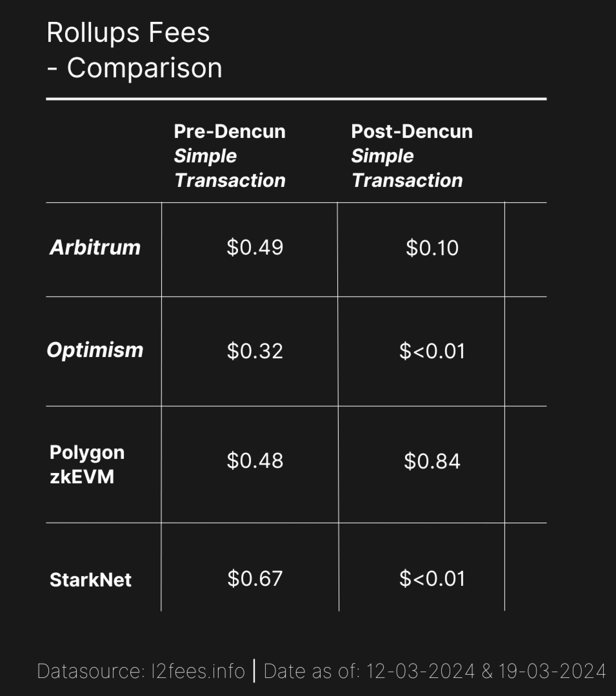Viewport: 616px width, 696px height.
Task: Click the date 19-03-2024 in footer
Action: [552, 671]
